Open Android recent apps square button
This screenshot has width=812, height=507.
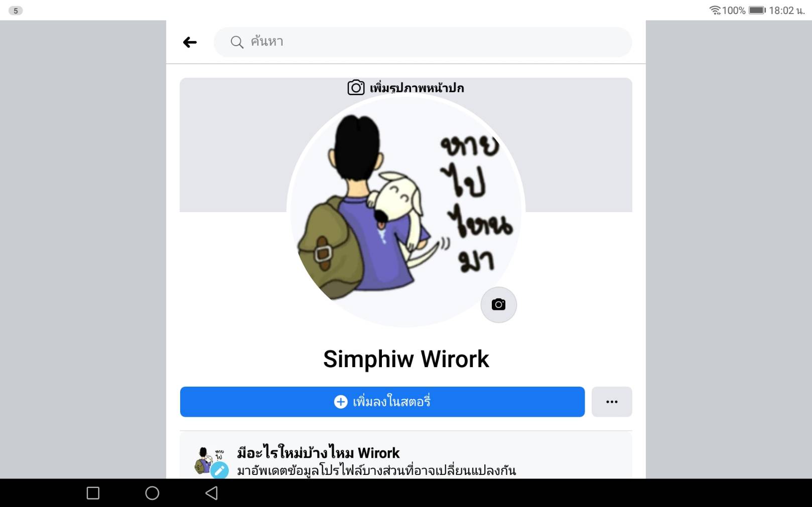coord(93,493)
